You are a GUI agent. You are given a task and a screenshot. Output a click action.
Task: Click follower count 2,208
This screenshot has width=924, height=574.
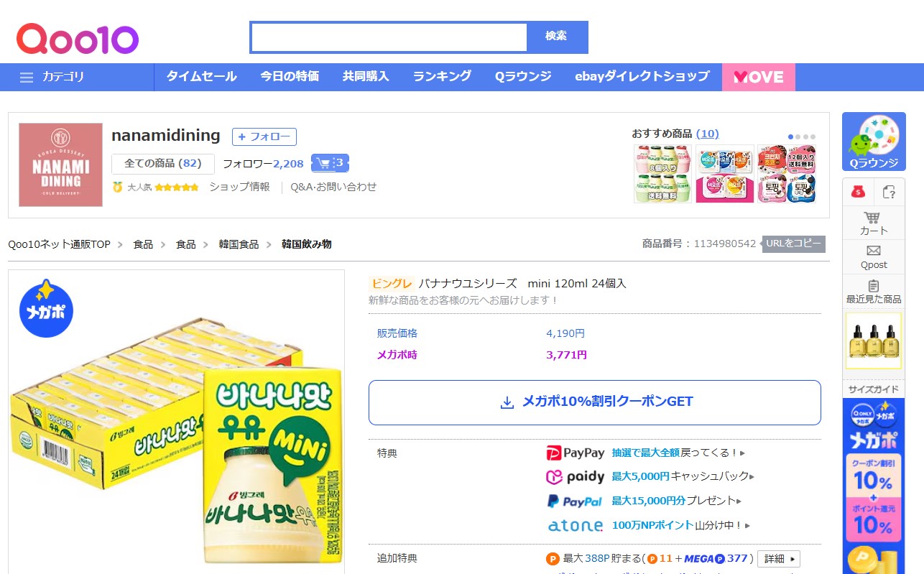pos(288,164)
